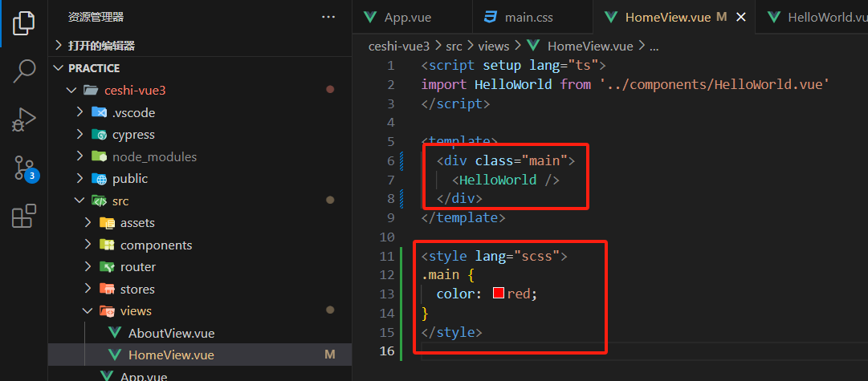Click the assets folder icon
This screenshot has width=868, height=381.
click(x=107, y=223)
